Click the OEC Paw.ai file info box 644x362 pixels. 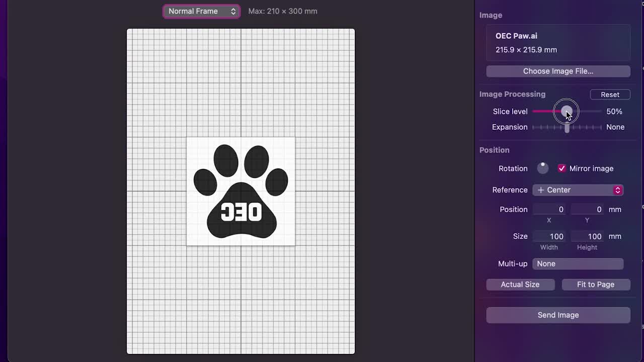558,43
